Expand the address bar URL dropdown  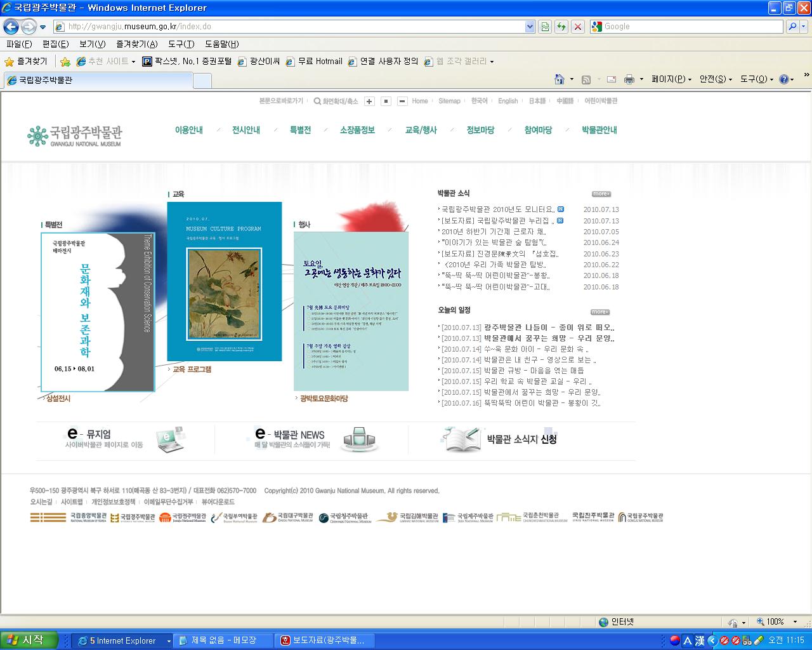click(x=530, y=27)
